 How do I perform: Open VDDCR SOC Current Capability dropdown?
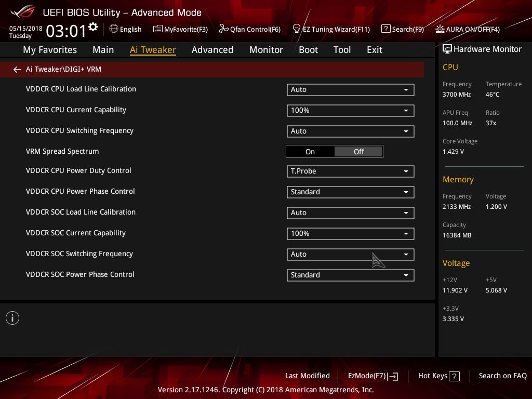pyautogui.click(x=350, y=234)
